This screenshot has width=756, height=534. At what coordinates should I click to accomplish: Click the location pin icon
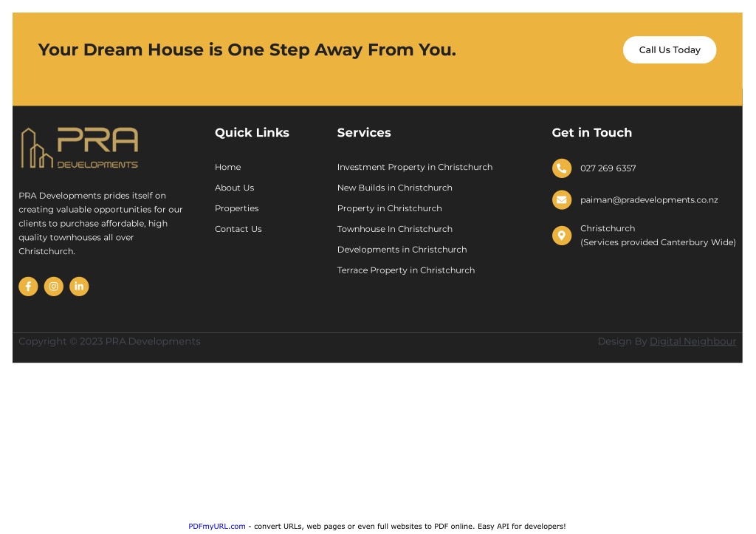tap(562, 236)
